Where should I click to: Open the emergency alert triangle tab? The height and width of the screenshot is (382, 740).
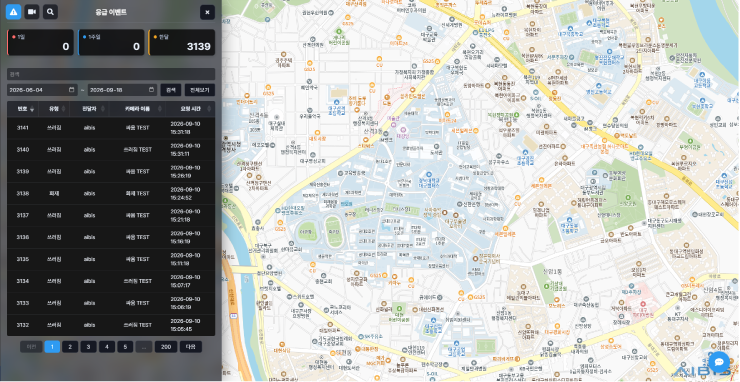[13, 12]
